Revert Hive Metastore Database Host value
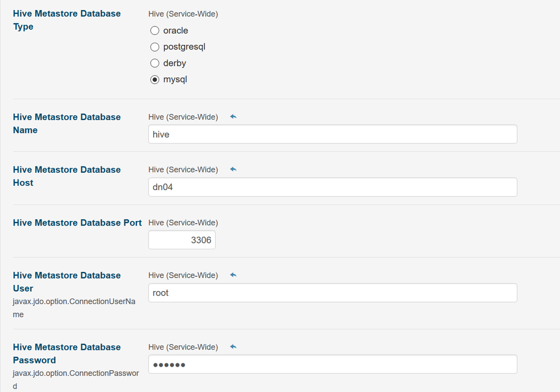 (233, 169)
